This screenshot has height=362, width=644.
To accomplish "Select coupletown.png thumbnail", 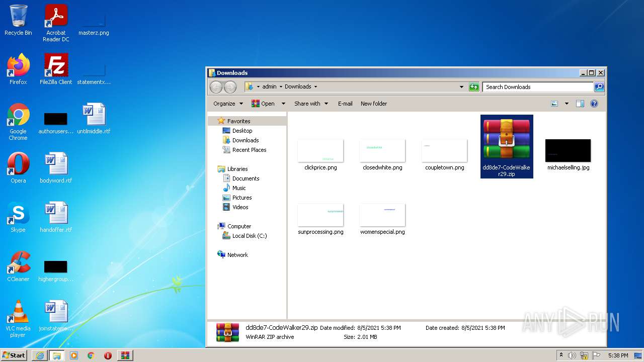I will coord(444,155).
